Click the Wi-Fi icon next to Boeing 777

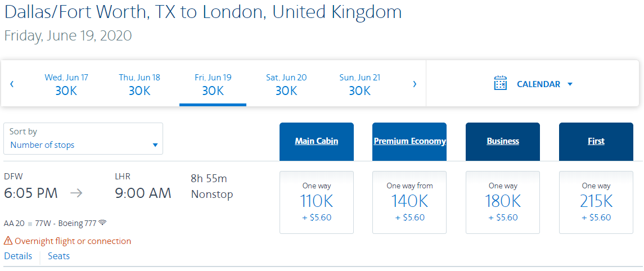click(102, 223)
